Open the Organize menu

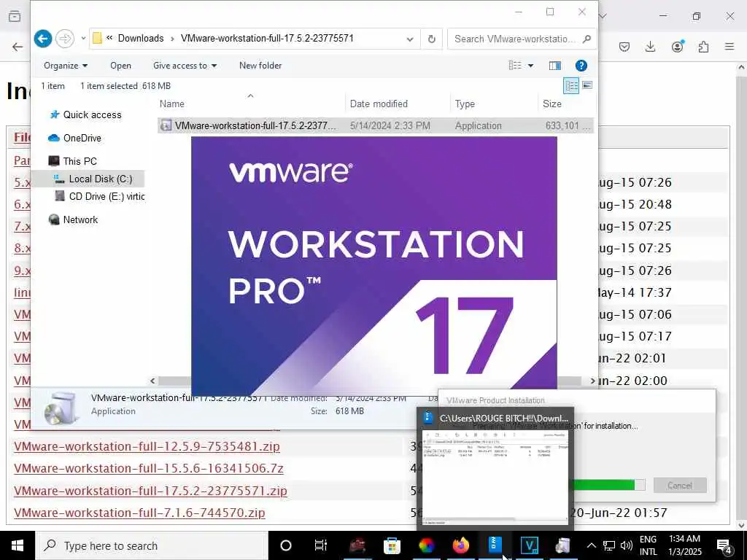65,66
